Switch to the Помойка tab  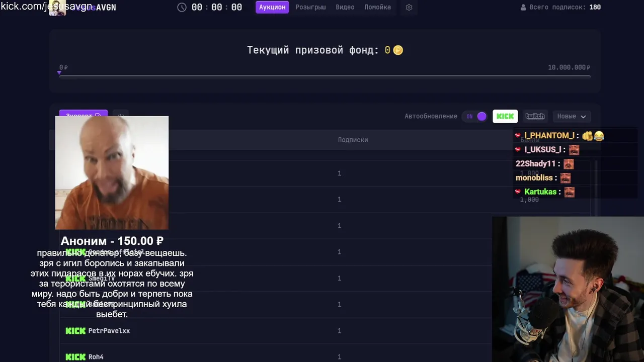(378, 7)
